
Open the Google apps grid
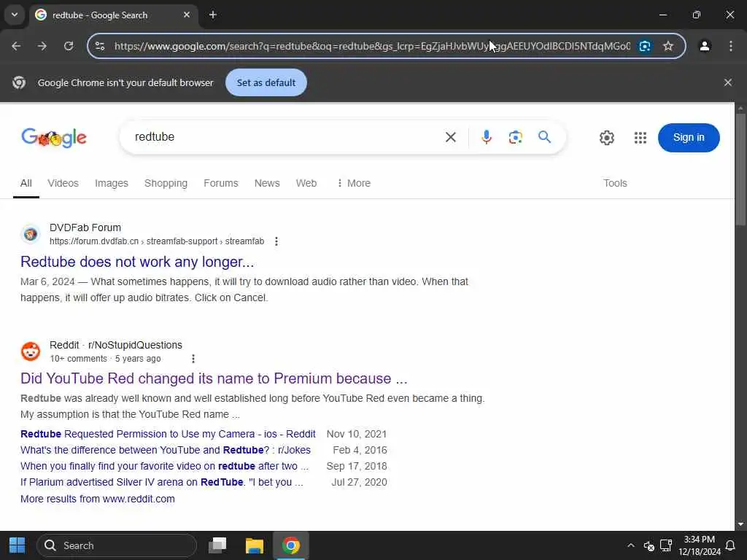(x=640, y=138)
